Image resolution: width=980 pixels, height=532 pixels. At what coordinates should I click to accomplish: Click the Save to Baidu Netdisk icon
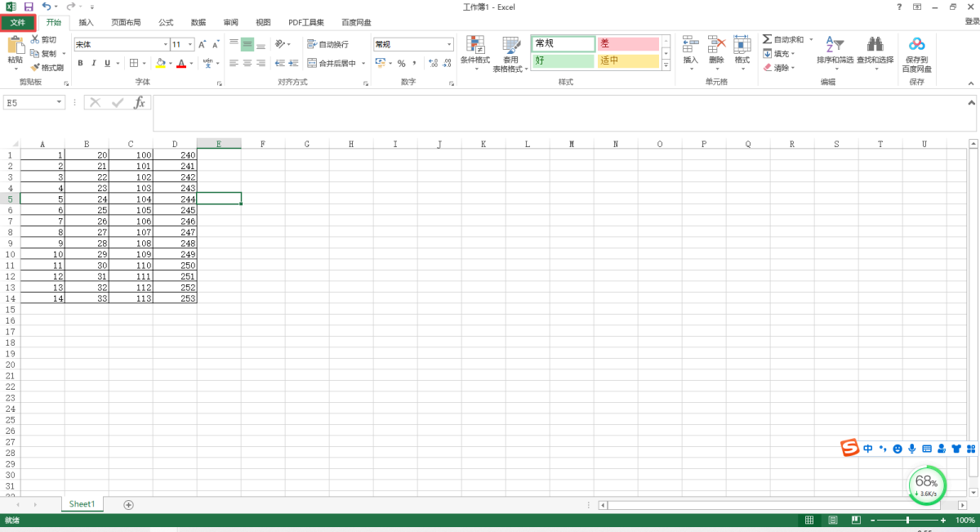(916, 44)
